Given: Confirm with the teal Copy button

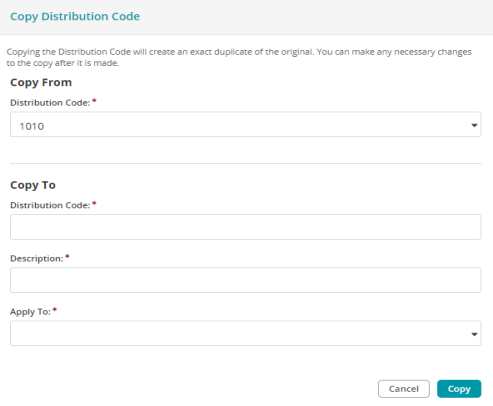Looking at the screenshot, I should [459, 389].
